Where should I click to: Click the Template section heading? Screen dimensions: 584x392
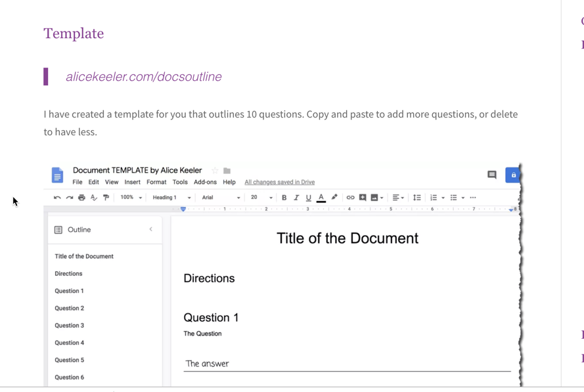[74, 33]
